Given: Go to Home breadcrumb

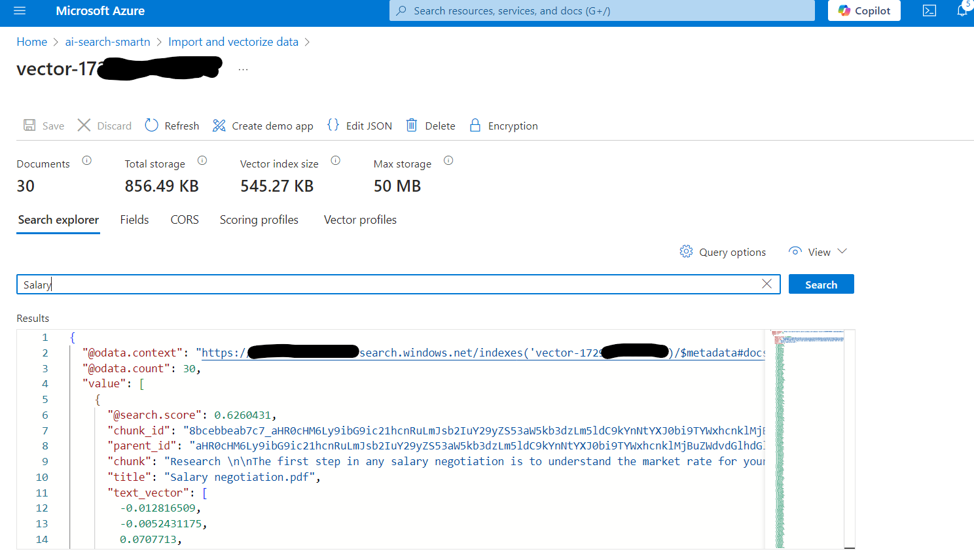Looking at the screenshot, I should (32, 42).
